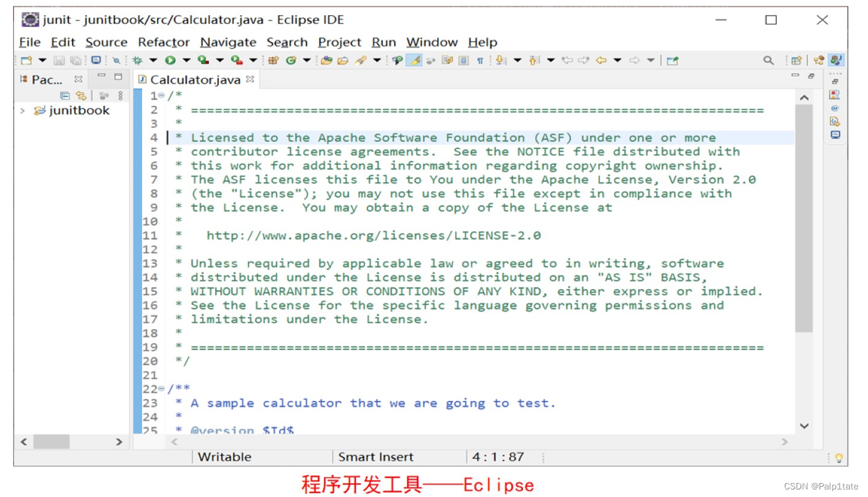This screenshot has width=868, height=497.
Task: Click the magnifier Quick Access search icon
Action: (x=768, y=61)
